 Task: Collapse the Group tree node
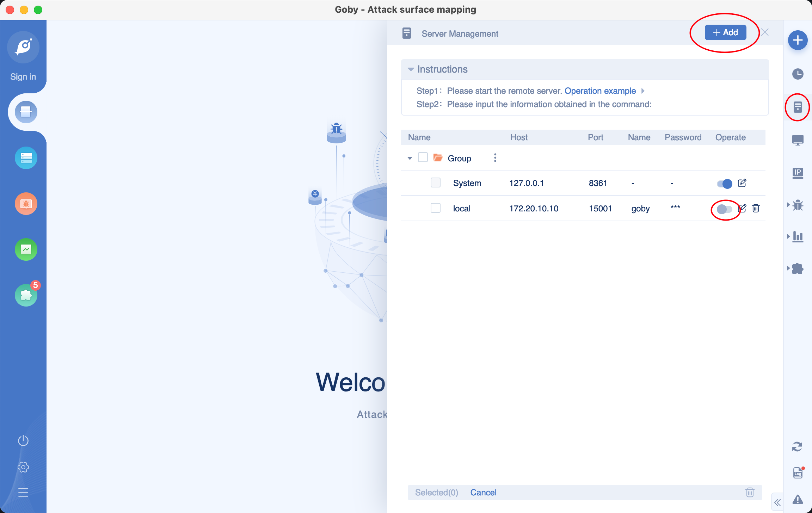[410, 158]
